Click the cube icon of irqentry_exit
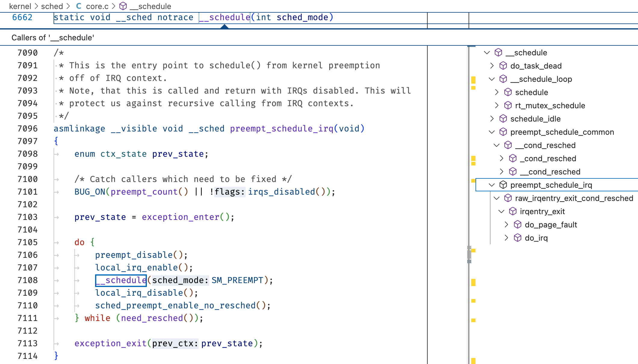638x364 pixels. pyautogui.click(x=513, y=211)
